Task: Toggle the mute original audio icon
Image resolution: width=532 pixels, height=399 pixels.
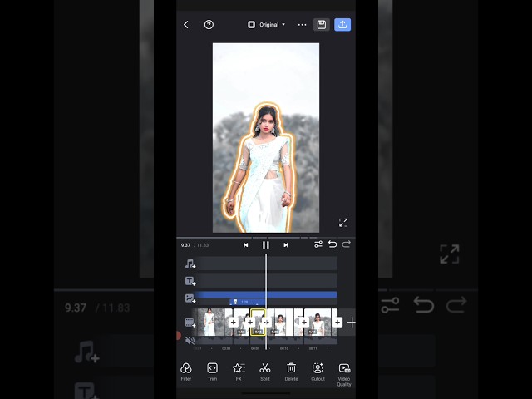Action: coord(190,340)
